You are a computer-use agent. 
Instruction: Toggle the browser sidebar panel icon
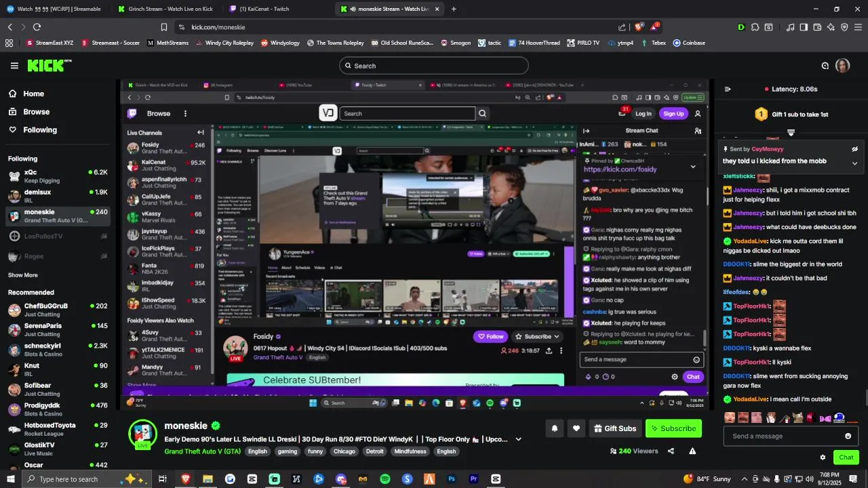804,27
